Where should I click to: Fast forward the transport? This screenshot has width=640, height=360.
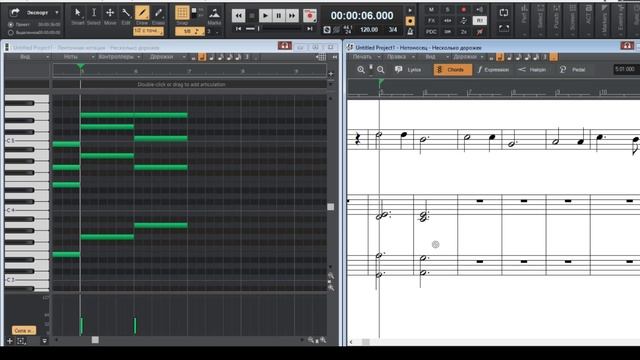[292, 16]
